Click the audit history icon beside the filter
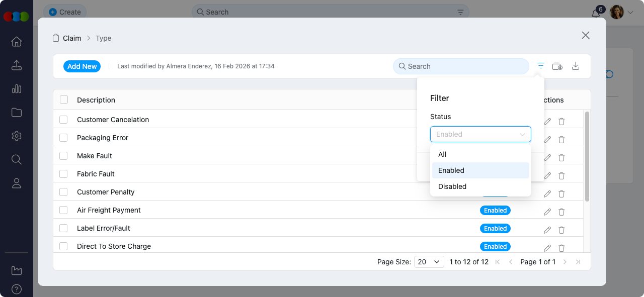This screenshot has height=297, width=644. tap(557, 66)
